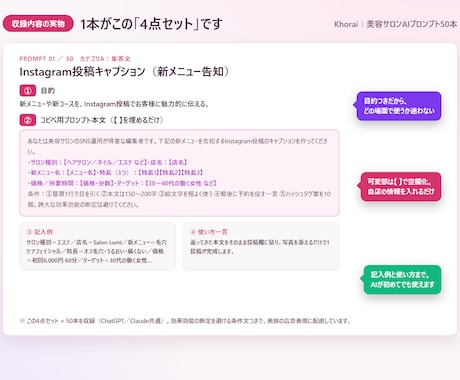The width and height of the screenshot is (460, 380).
Task: Click the ③ 記入例 card heading
Action: point(39,232)
